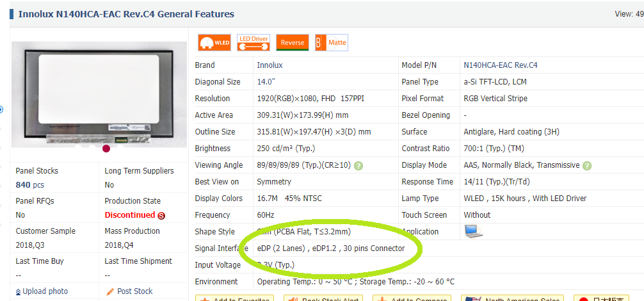Click the Diagonal Size value 14.0"
Image resolution: width=644 pixels, height=301 pixels.
pyautogui.click(x=266, y=82)
